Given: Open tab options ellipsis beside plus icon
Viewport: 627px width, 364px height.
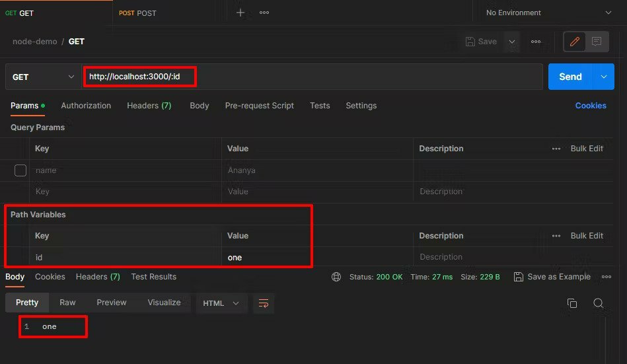Looking at the screenshot, I should (264, 13).
